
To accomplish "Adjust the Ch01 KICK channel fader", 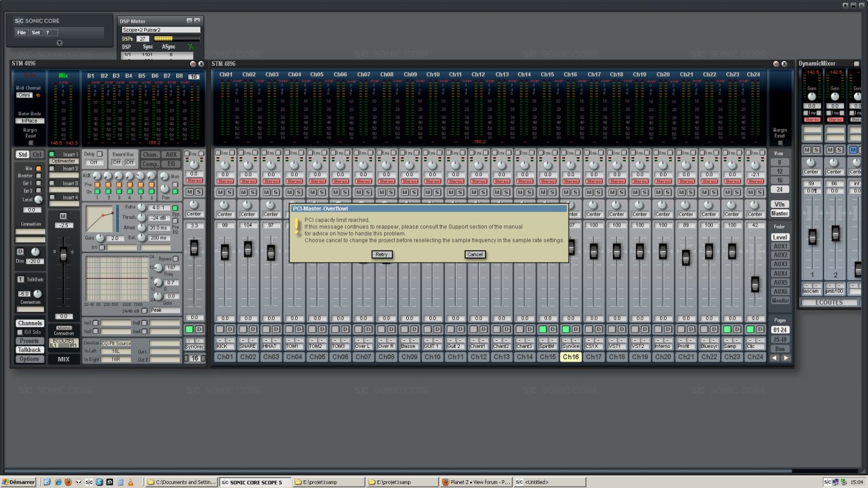I will coord(225,252).
